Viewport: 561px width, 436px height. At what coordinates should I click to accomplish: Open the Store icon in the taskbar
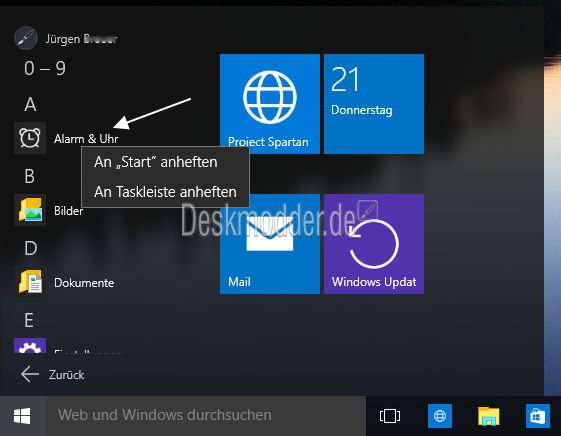538,416
